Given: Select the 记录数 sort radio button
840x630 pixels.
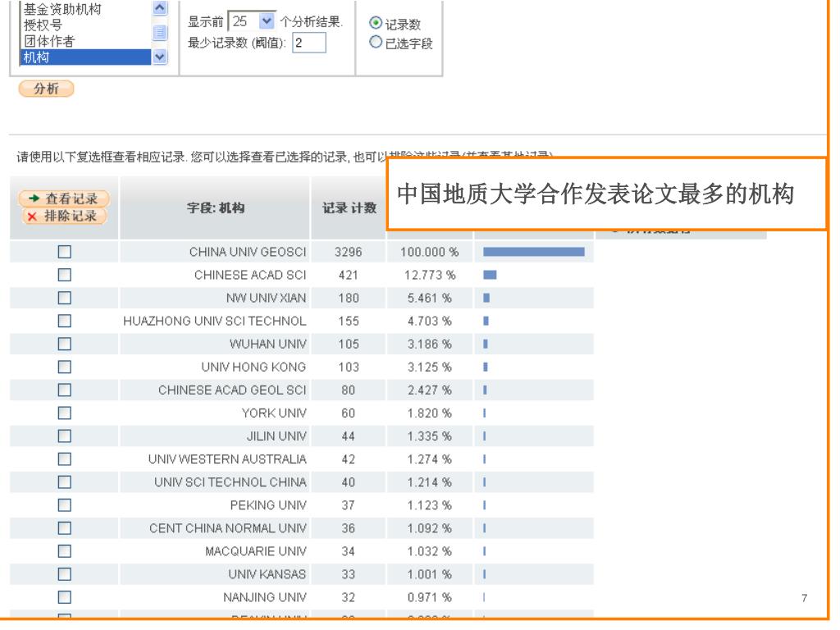Looking at the screenshot, I should (376, 23).
